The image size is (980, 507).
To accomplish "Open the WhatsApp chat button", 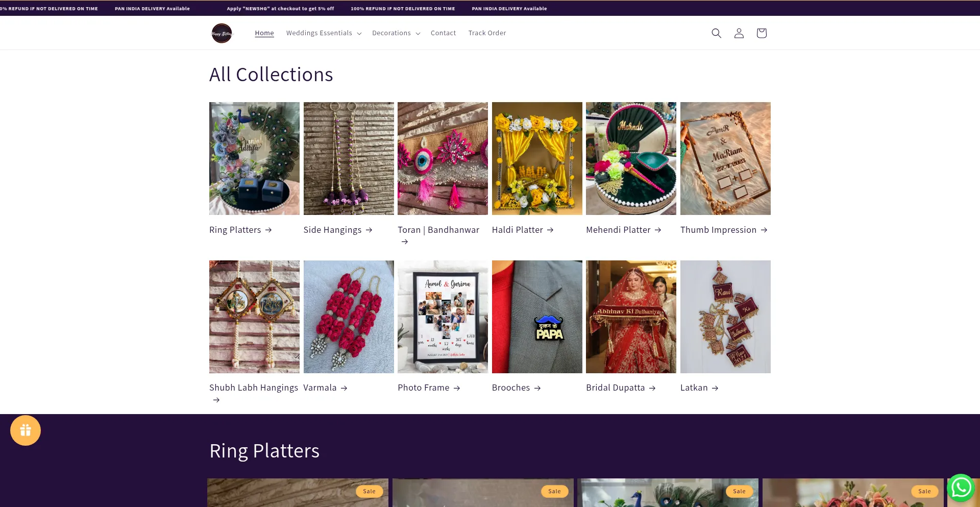I will coord(961,488).
